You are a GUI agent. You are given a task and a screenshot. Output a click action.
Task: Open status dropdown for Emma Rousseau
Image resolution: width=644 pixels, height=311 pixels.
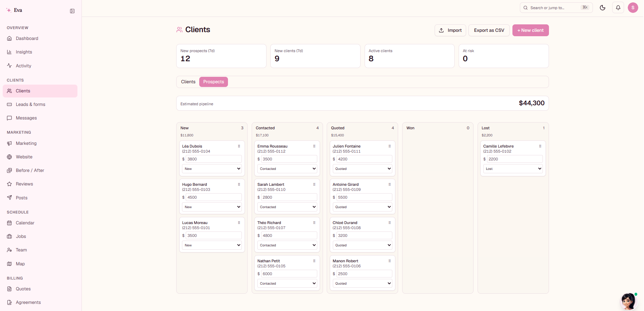pyautogui.click(x=287, y=169)
